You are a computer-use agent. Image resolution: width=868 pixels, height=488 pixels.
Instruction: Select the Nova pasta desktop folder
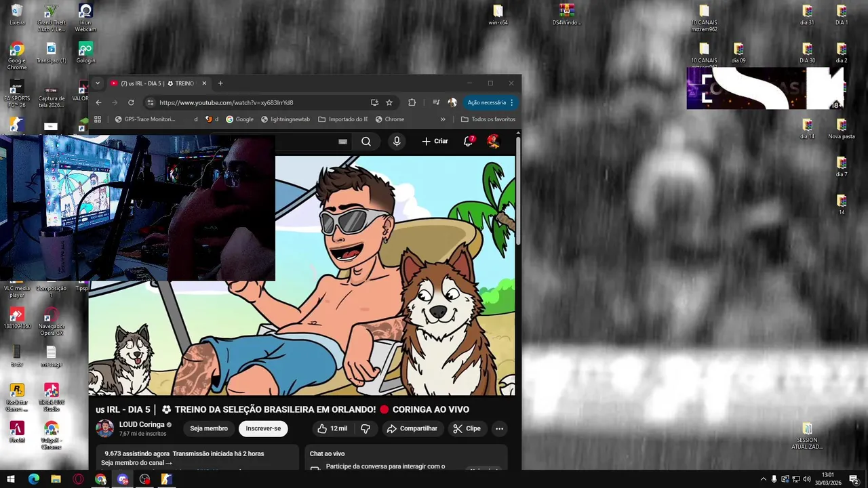click(842, 129)
